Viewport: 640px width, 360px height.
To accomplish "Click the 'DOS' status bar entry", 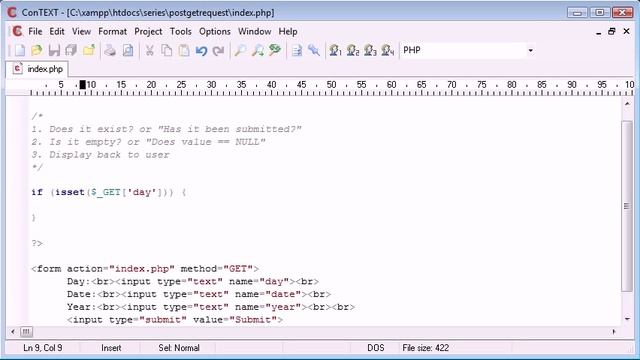I will click(x=376, y=348).
